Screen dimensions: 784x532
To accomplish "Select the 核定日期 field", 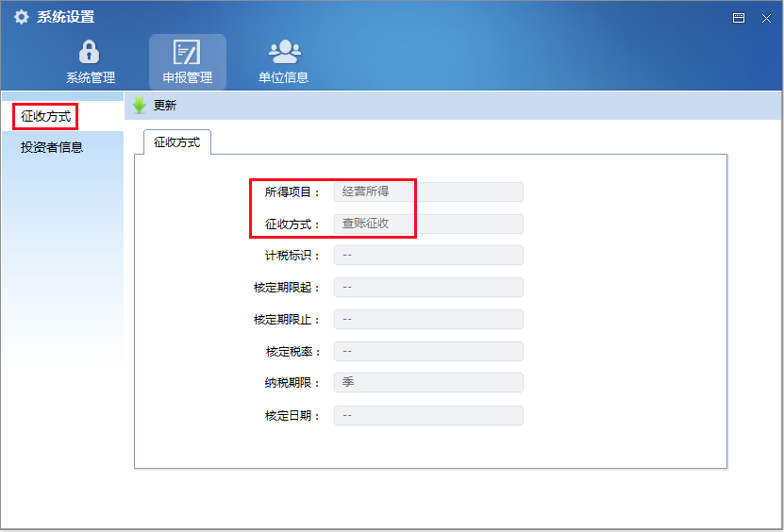I will tap(428, 415).
